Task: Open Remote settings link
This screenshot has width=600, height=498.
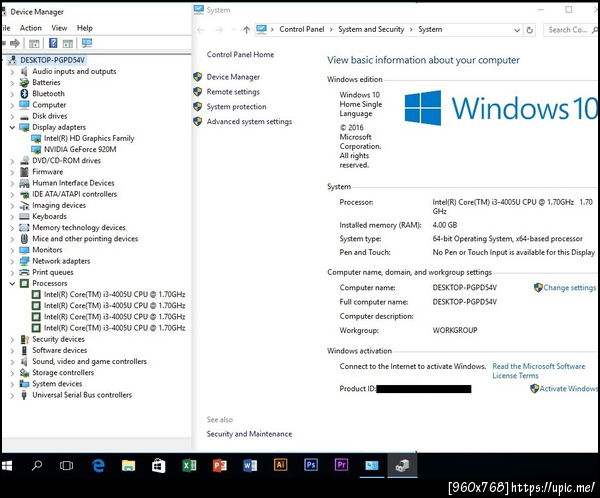Action: (233, 92)
